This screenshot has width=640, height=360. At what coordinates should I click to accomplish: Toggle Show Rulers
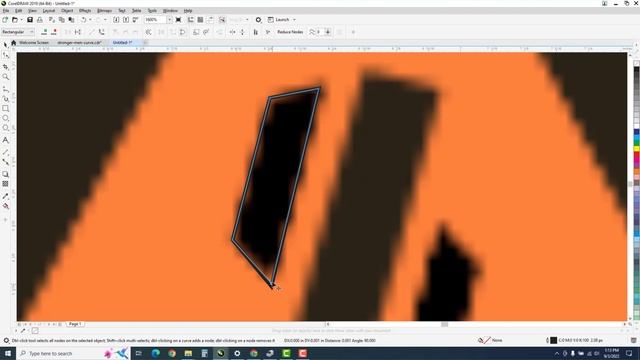click(x=191, y=20)
